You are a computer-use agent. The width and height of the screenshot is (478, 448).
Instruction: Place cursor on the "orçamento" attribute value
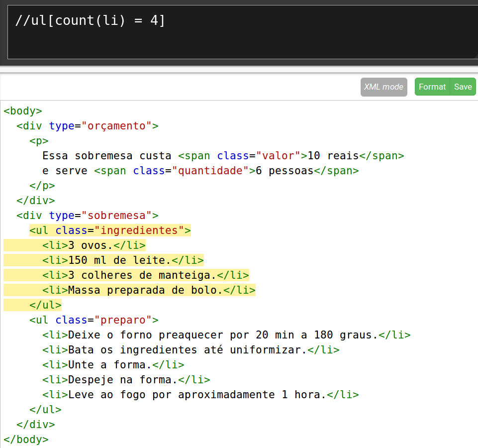click(x=116, y=126)
